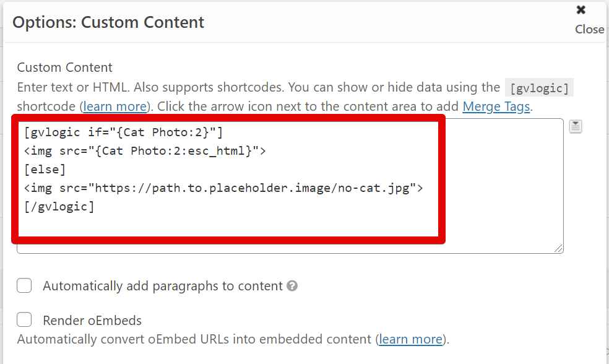Open gvlogic shortcode "learn more" link
Screen dimensions: 609x364
coord(115,106)
